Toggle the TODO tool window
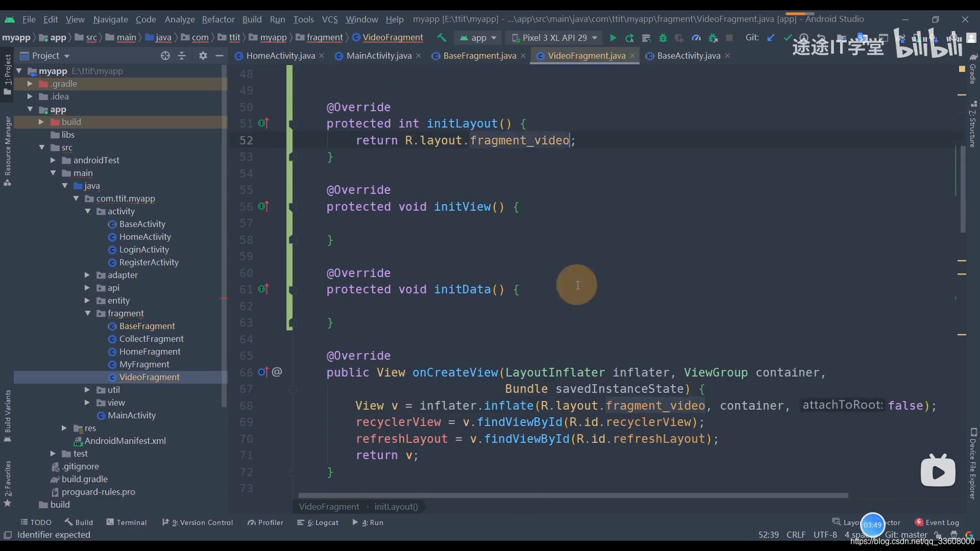The height and width of the screenshot is (551, 980). (x=36, y=522)
